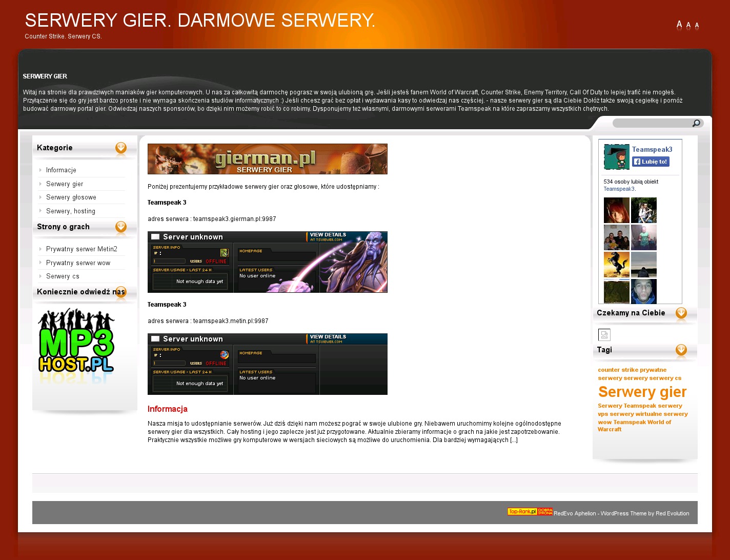Click the gierman.pl Serwery Gier banner
The height and width of the screenshot is (560, 730).
click(267, 159)
